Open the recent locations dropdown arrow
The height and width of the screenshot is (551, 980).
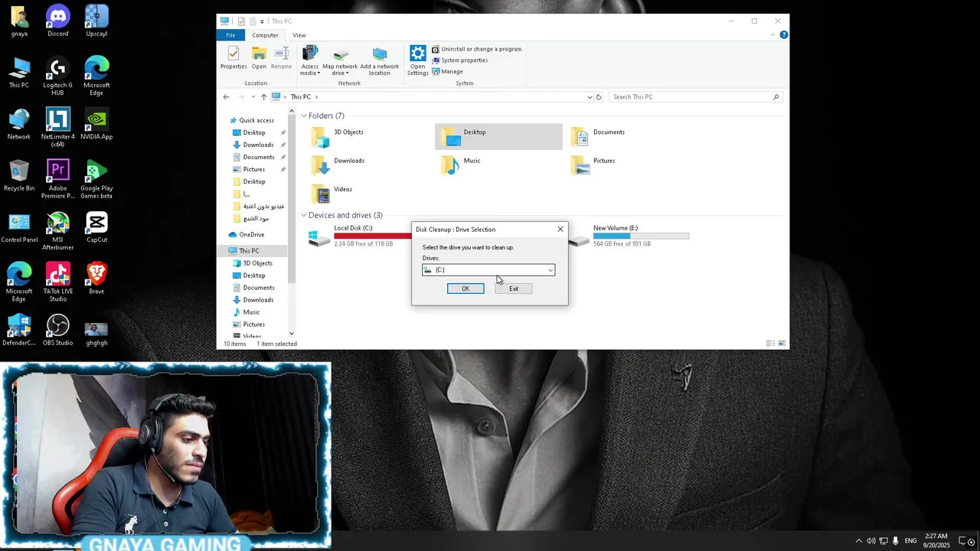pos(253,97)
